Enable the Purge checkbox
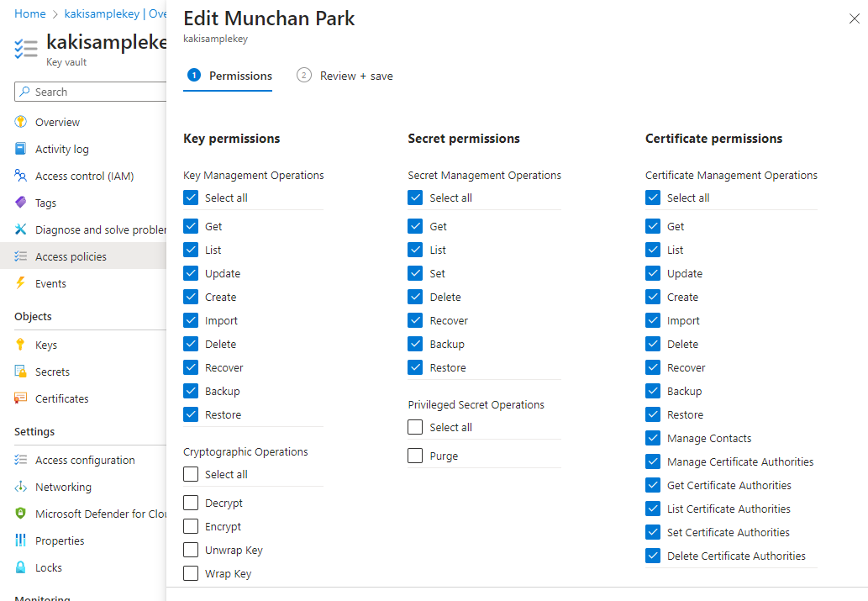Screen dimensions: 868x601 (415, 456)
